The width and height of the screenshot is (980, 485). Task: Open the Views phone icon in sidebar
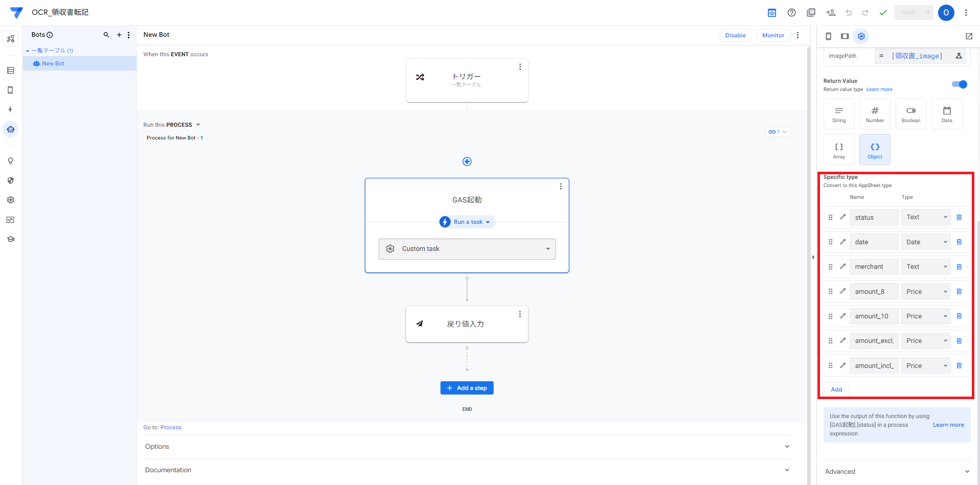(10, 90)
